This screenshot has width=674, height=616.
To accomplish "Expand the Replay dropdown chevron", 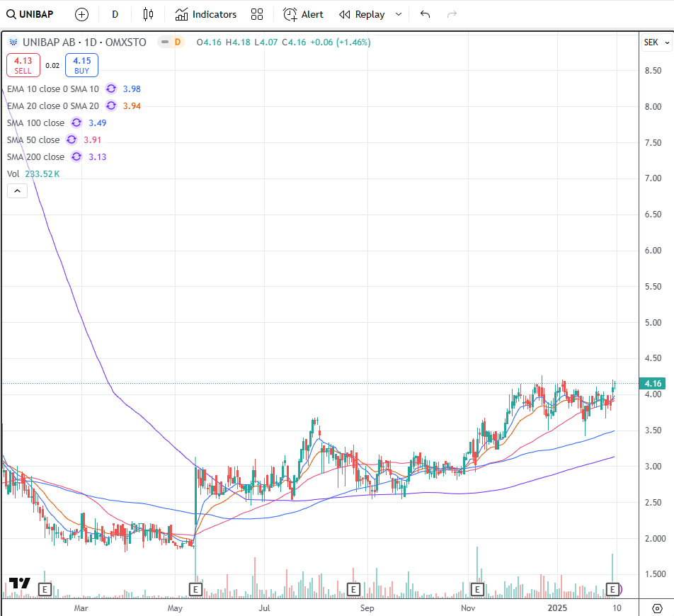I will (399, 14).
